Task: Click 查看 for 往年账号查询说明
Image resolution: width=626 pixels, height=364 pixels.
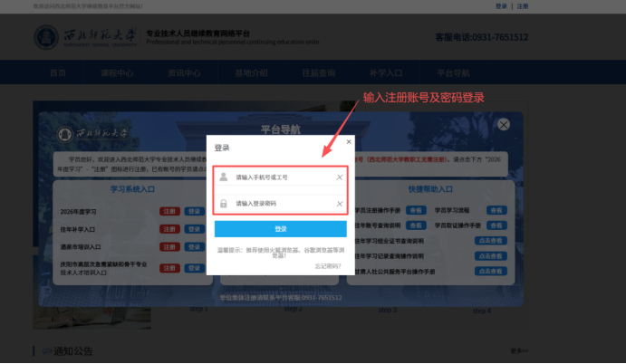Action: pyautogui.click(x=416, y=225)
